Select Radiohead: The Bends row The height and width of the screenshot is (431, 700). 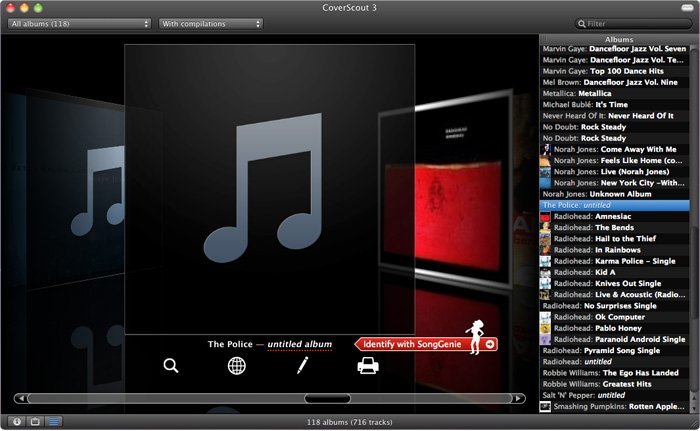(x=614, y=227)
